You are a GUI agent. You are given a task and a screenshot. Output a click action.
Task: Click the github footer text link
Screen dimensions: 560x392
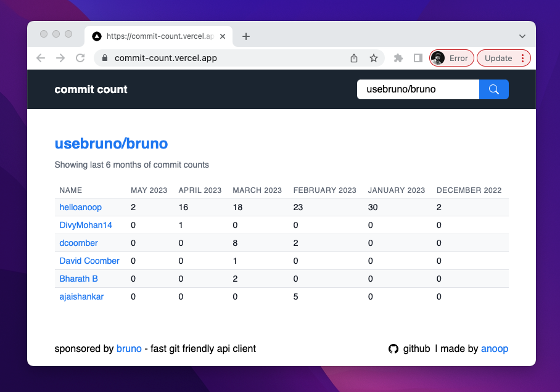click(x=416, y=349)
